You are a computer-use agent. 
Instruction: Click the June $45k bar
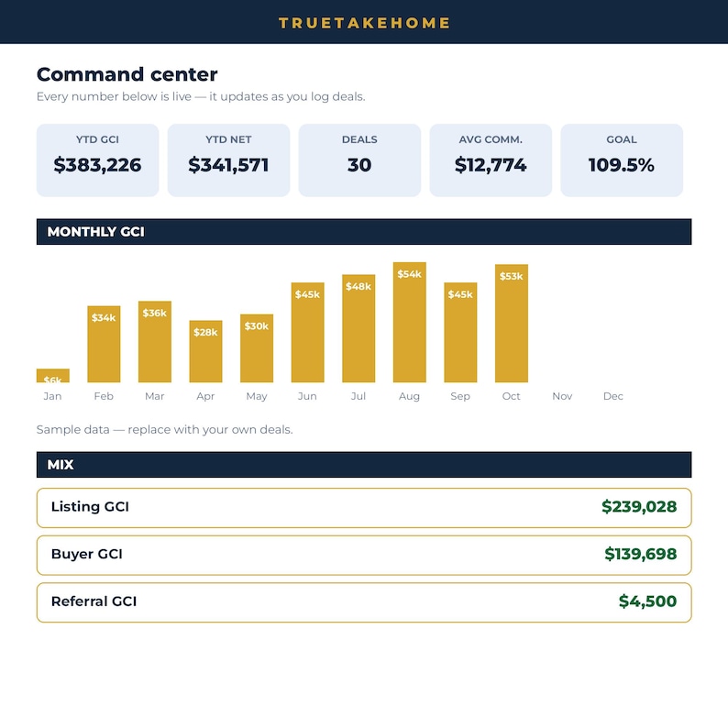click(x=307, y=333)
